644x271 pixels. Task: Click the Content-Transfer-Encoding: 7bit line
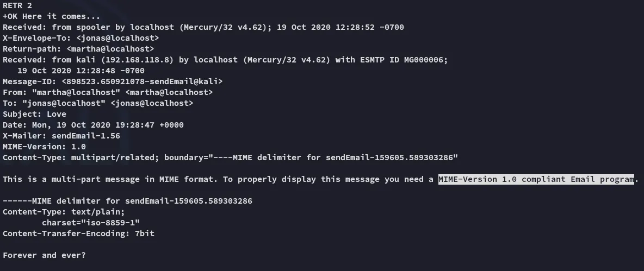click(x=78, y=234)
